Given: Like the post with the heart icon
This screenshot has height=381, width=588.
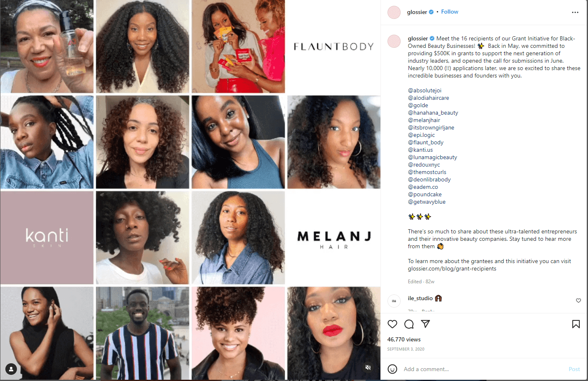Looking at the screenshot, I should point(392,324).
